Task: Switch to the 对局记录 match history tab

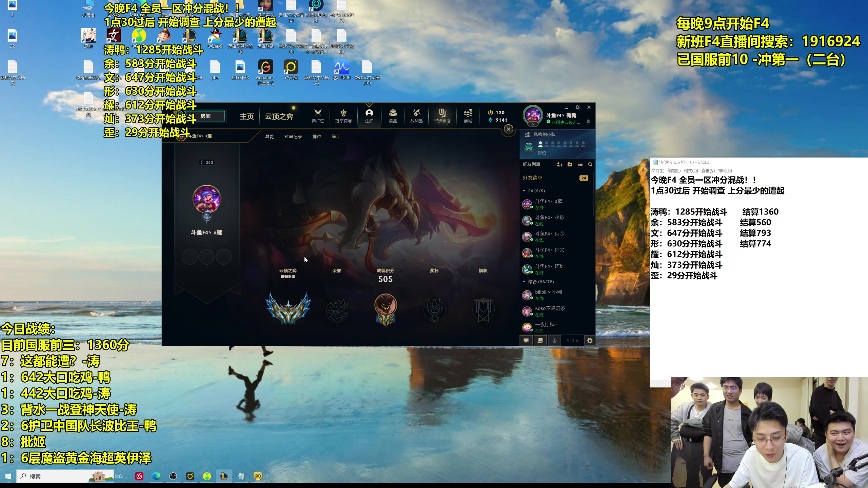Action: click(x=293, y=137)
